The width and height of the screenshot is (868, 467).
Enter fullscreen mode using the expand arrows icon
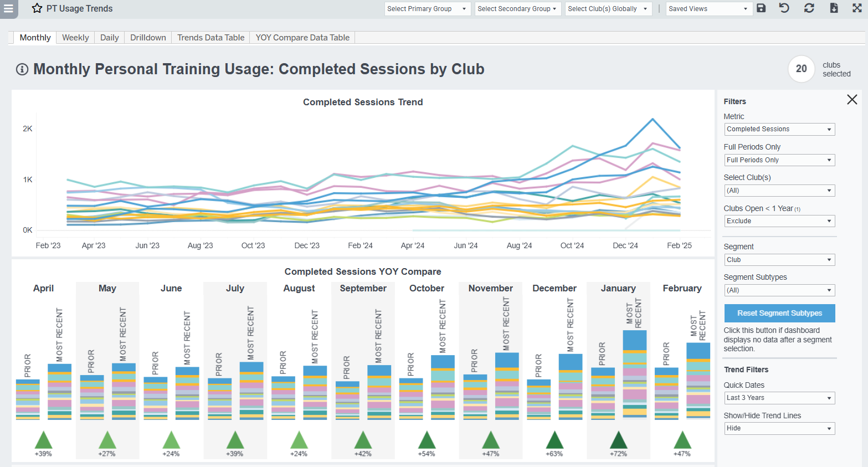[857, 8]
